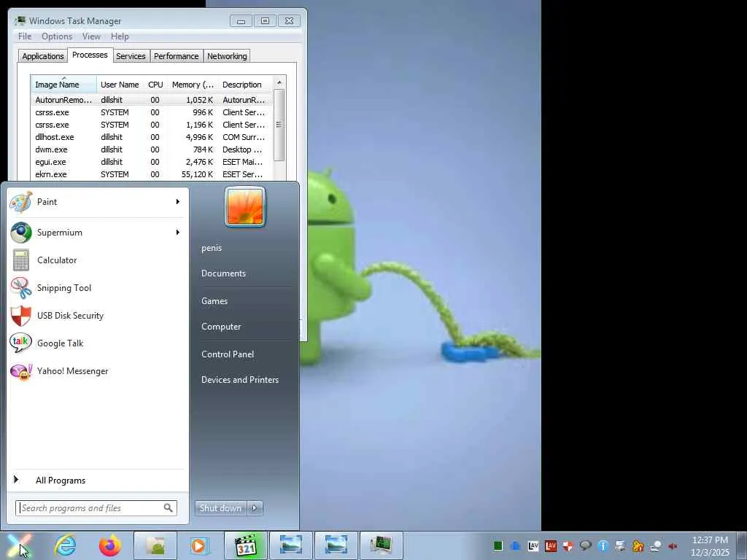Click green CPU usage tray icon
This screenshot has height=560, width=747.
(498, 545)
